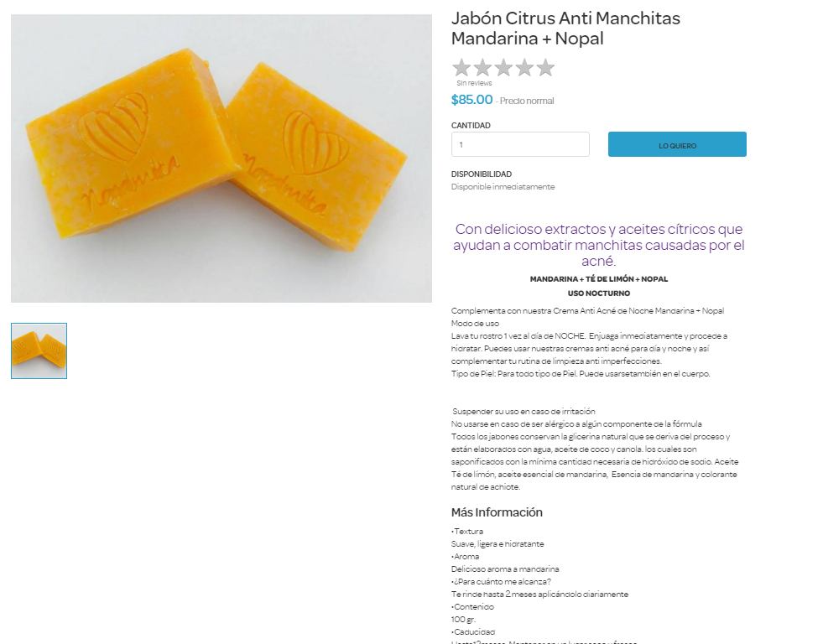Click the third rating star
Screen dimensions: 823x644
pos(503,68)
